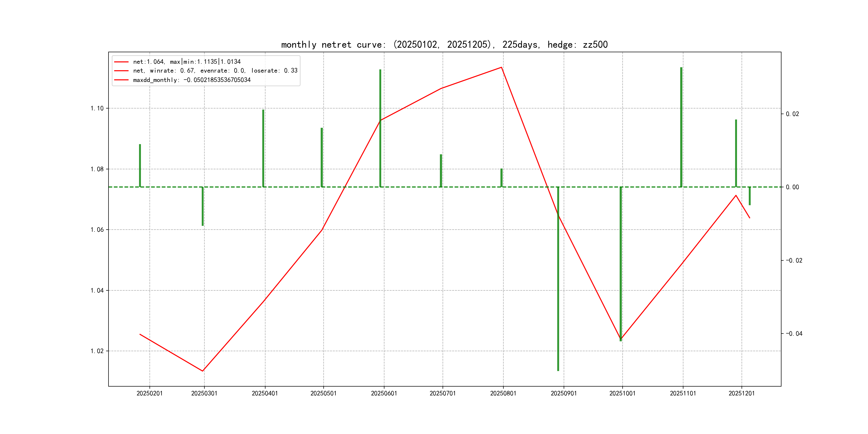868x434 pixels.
Task: Click the right y-axis label 0.02
Action: coord(792,114)
